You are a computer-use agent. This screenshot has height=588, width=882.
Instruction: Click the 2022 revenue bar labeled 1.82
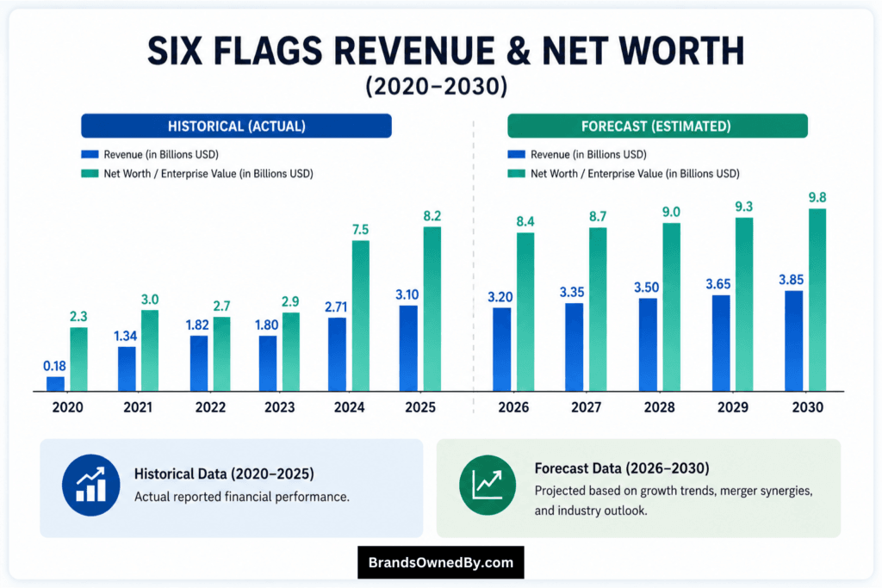199,363
